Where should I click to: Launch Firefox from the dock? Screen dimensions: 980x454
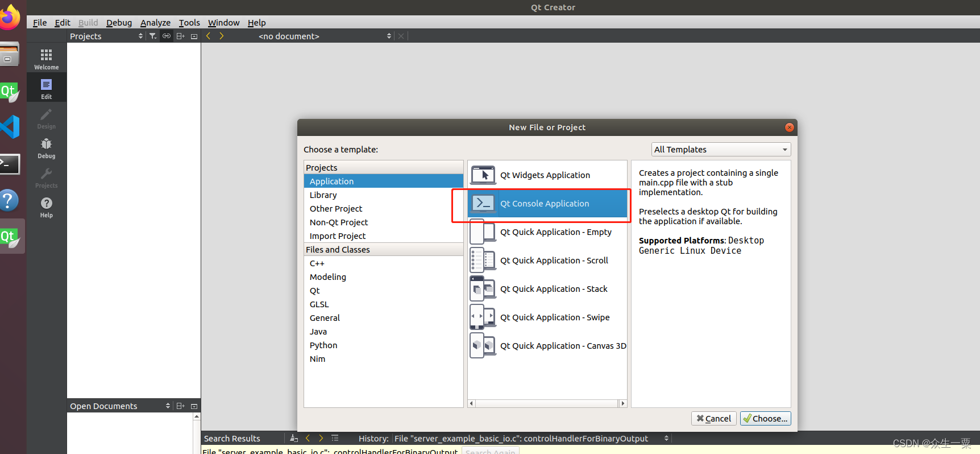click(10, 18)
